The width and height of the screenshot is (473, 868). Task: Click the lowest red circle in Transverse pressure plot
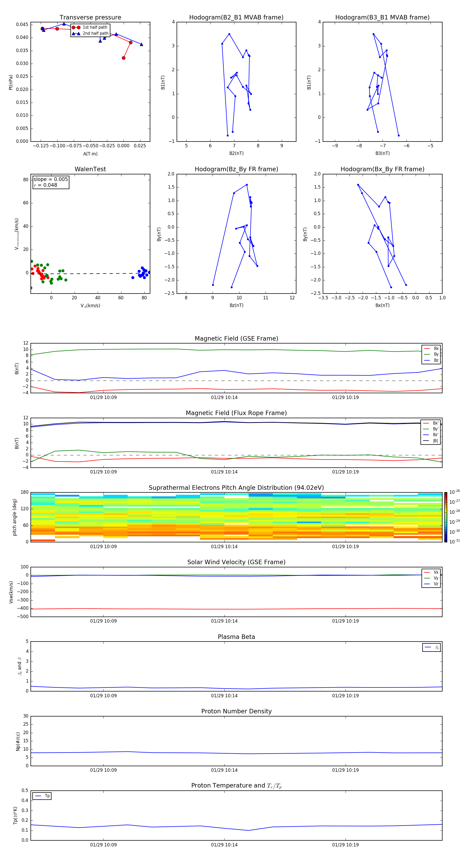(124, 58)
